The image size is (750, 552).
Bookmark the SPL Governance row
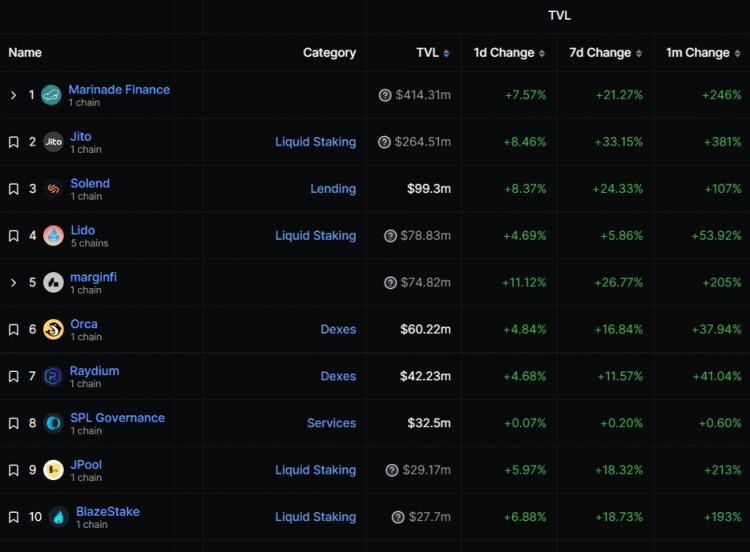coord(14,423)
